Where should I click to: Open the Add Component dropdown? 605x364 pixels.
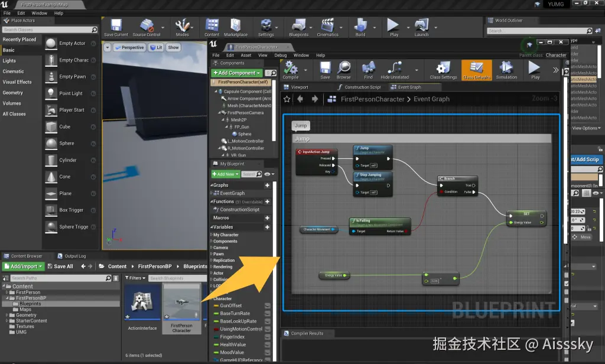pos(236,73)
